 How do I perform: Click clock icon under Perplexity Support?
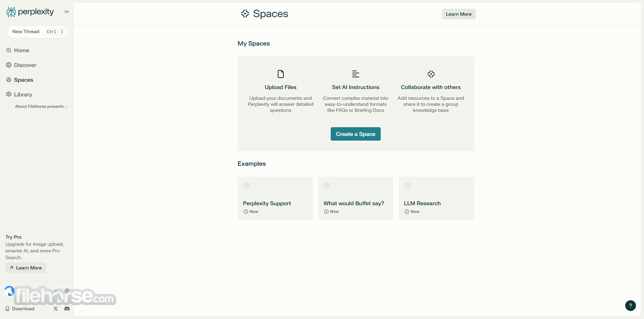[246, 212]
